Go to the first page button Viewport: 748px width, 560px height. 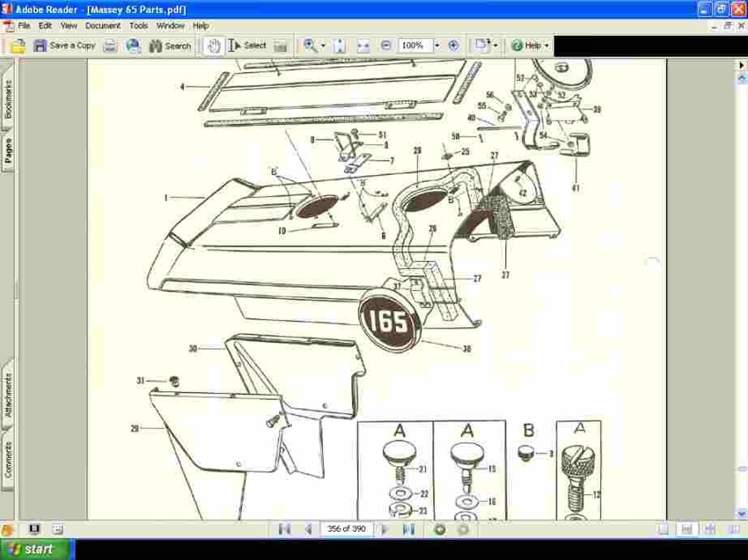coord(285,529)
